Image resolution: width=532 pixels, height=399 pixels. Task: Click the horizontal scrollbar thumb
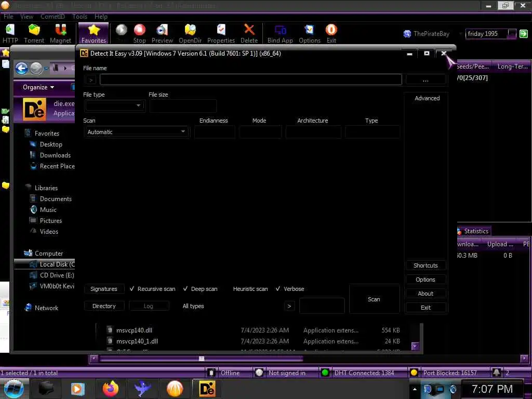pyautogui.click(x=201, y=358)
